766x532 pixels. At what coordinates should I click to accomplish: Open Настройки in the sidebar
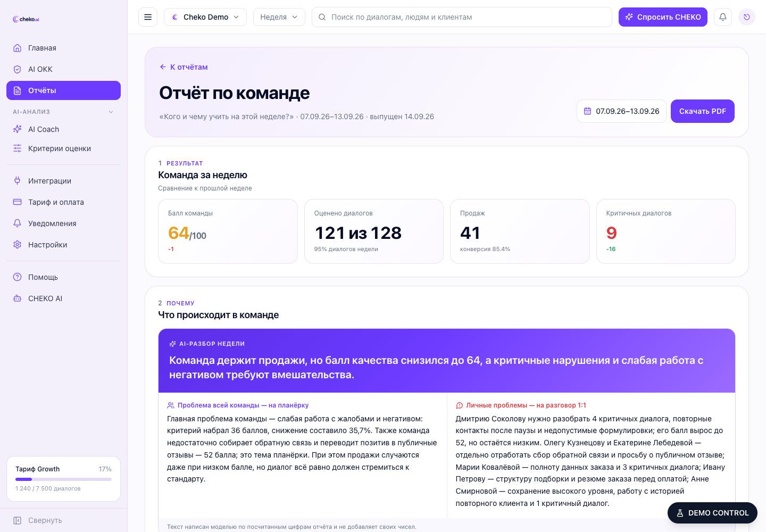(63, 245)
